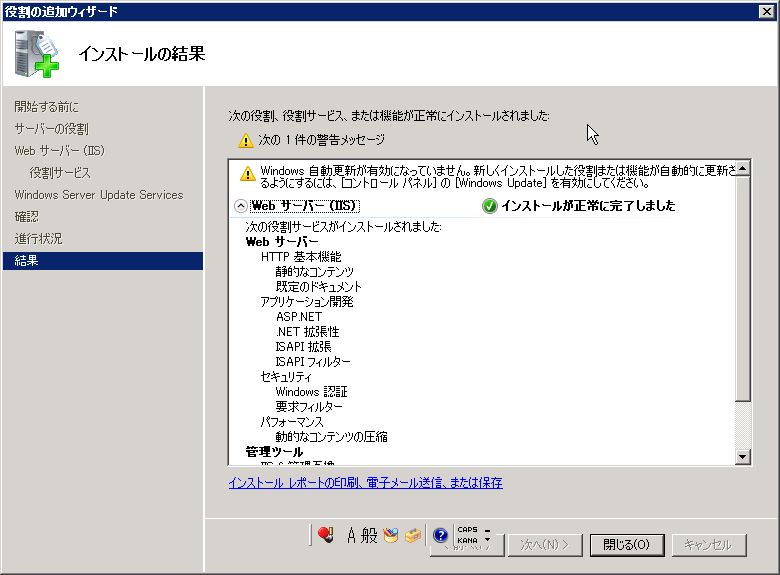Screen dimensions: 780x575
Task: Click the bold Web サーバー entry
Action: click(282, 242)
